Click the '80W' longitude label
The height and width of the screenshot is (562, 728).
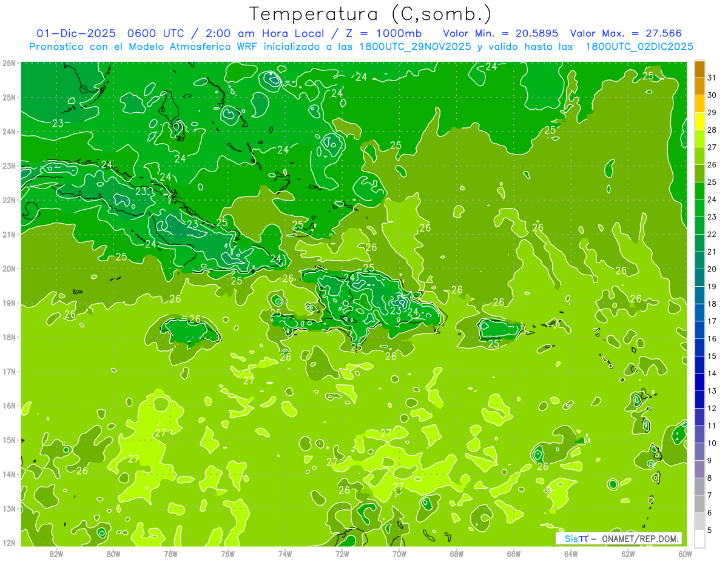[x=113, y=554]
